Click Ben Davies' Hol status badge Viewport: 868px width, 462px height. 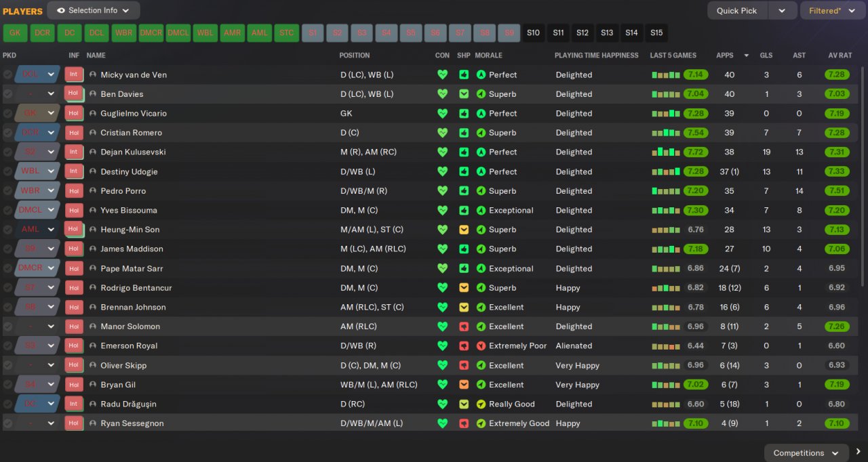point(73,94)
